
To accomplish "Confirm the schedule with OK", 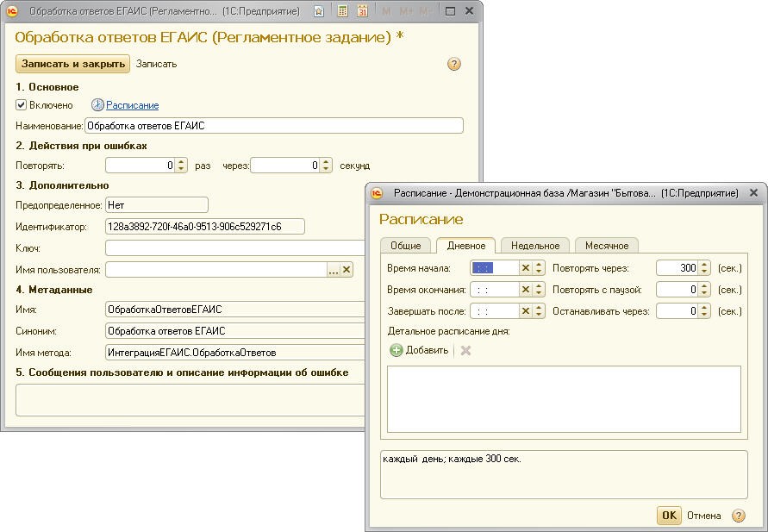I will point(669,516).
